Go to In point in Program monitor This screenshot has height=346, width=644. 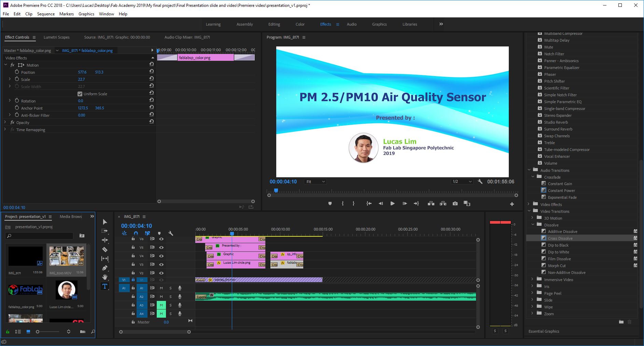[x=369, y=204]
